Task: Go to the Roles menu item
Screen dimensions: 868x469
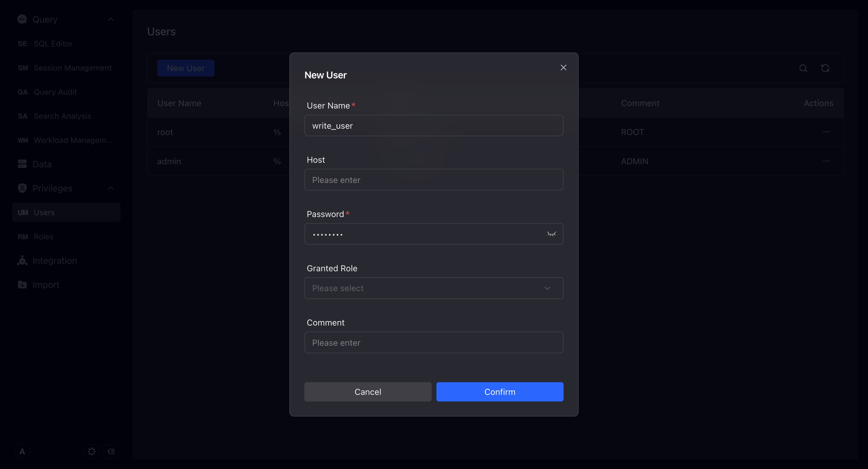Action: pos(43,237)
